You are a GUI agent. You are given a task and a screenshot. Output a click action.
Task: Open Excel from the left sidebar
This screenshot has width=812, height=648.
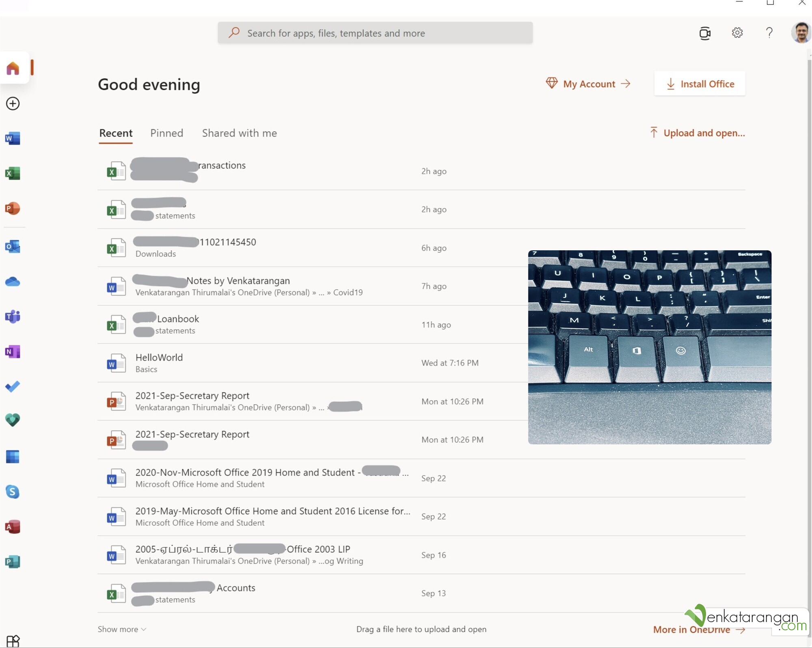coord(13,173)
